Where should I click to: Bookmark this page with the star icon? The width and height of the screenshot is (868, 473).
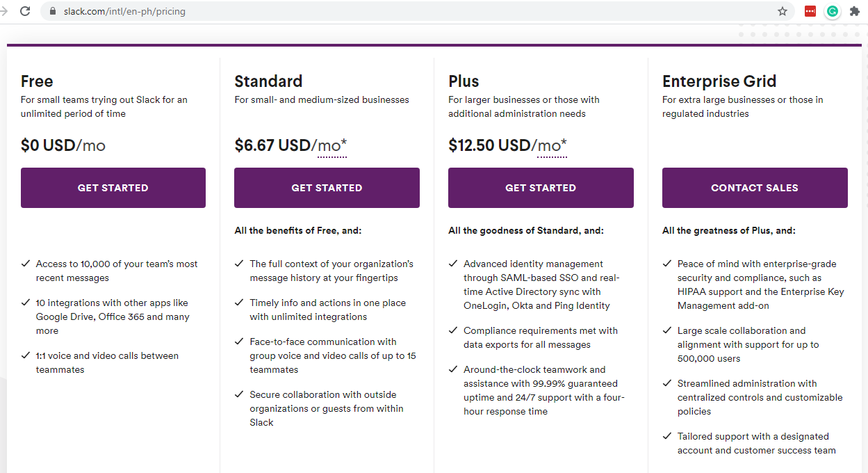tap(783, 11)
